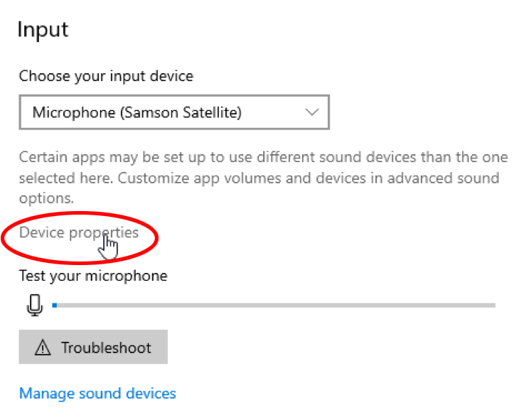524x420 pixels.
Task: Click the microphone test level bar
Action: tap(274, 306)
